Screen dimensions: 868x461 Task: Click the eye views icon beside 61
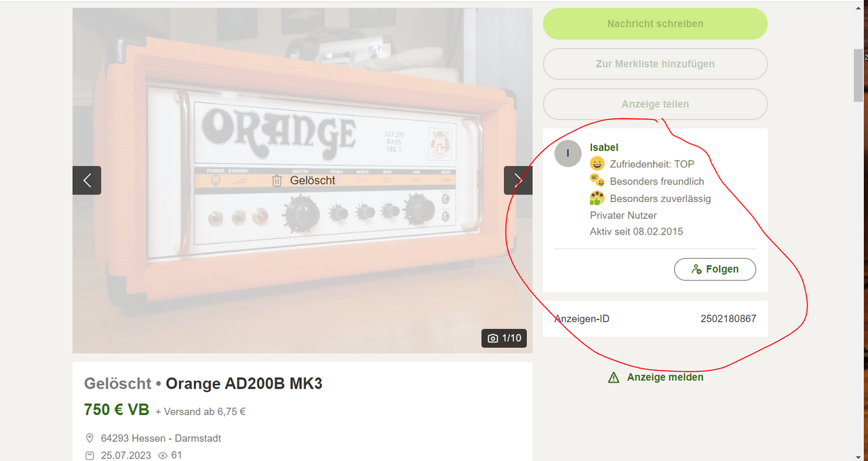(x=163, y=456)
